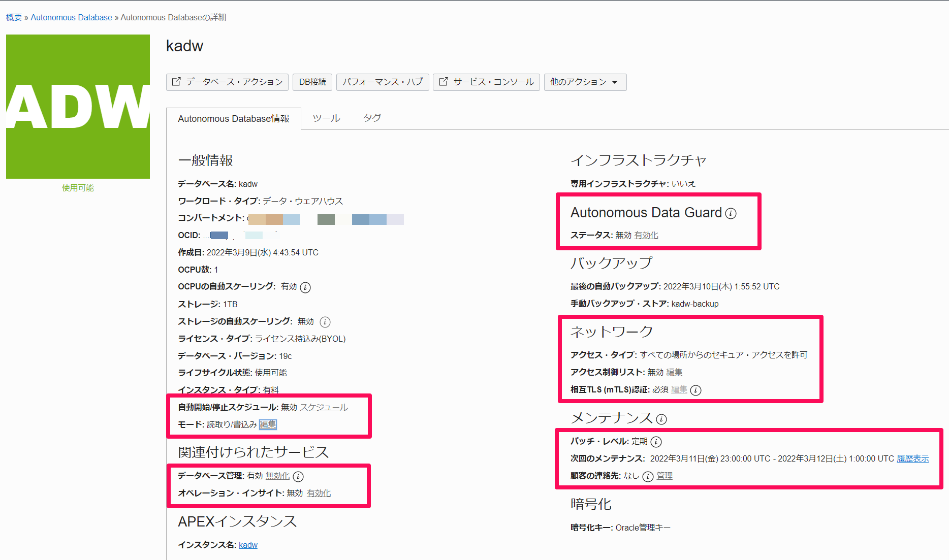The width and height of the screenshot is (949, 560).
Task: Click the 使用可能 status text under logo
Action: pyautogui.click(x=78, y=188)
